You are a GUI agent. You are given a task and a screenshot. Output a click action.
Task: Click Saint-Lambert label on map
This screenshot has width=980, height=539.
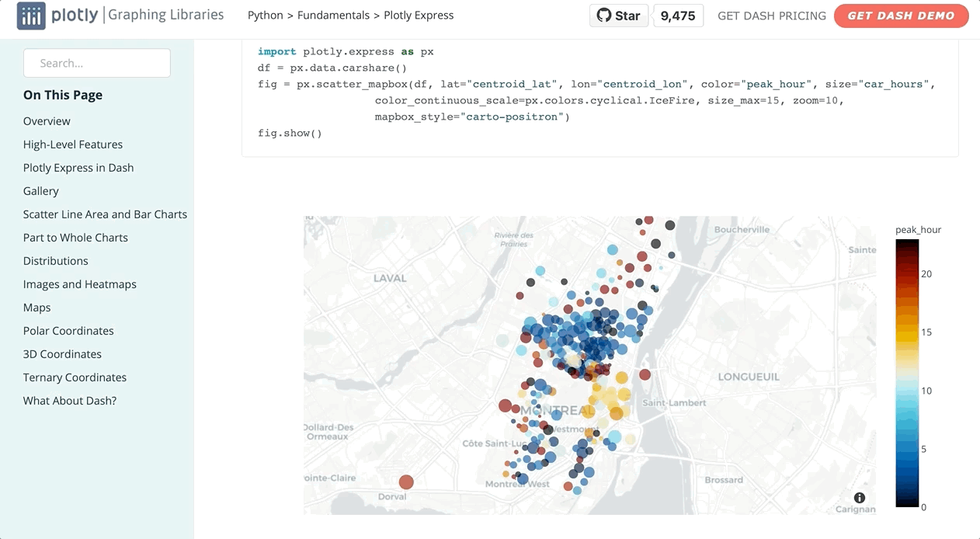point(675,403)
